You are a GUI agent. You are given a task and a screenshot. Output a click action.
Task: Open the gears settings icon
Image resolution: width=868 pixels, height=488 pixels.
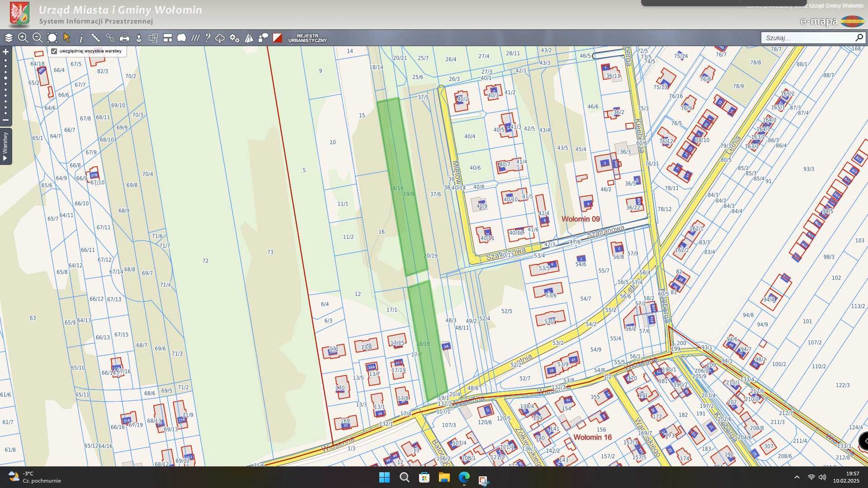pyautogui.click(x=235, y=38)
